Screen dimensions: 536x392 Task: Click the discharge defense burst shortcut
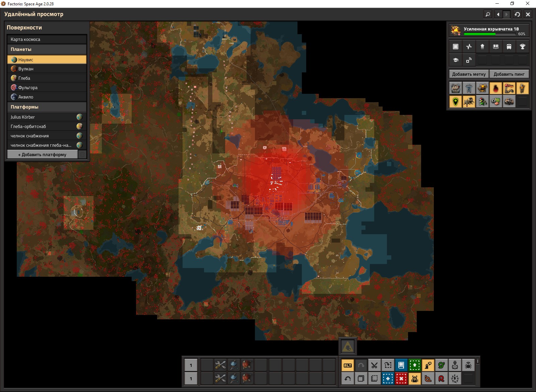[455, 379]
